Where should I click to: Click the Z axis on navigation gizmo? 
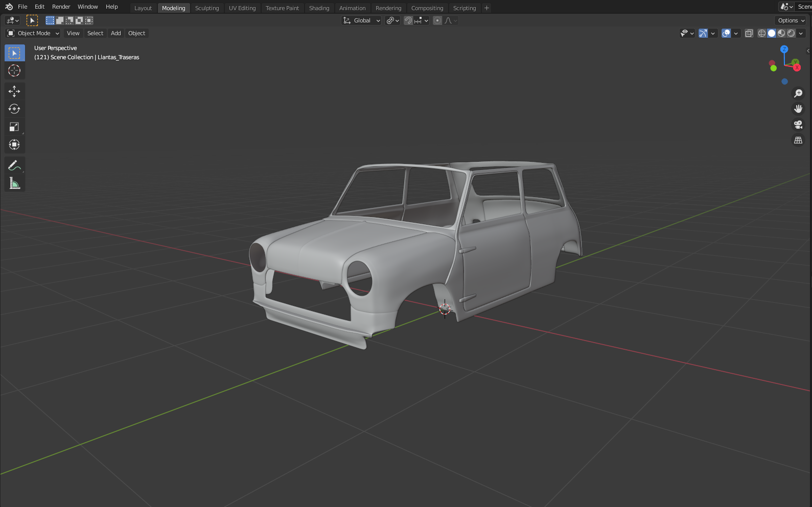(784, 50)
